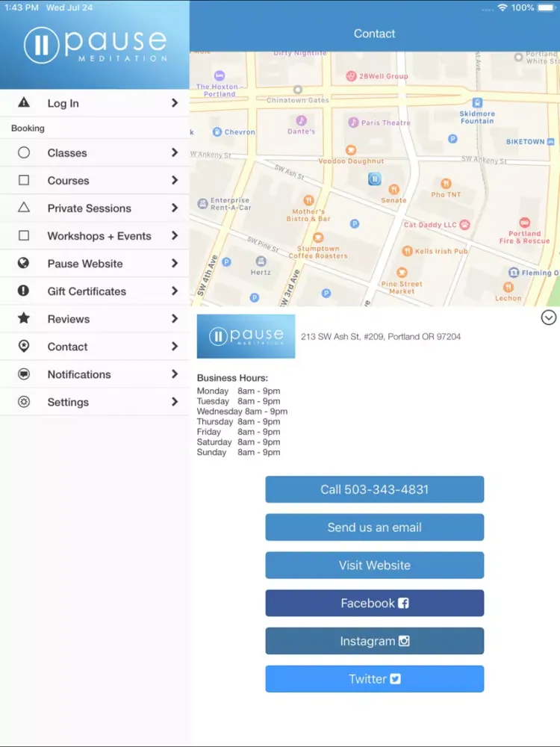Tap the chevron arrow on Classes row
The width and height of the screenshot is (560, 747).
(x=175, y=152)
